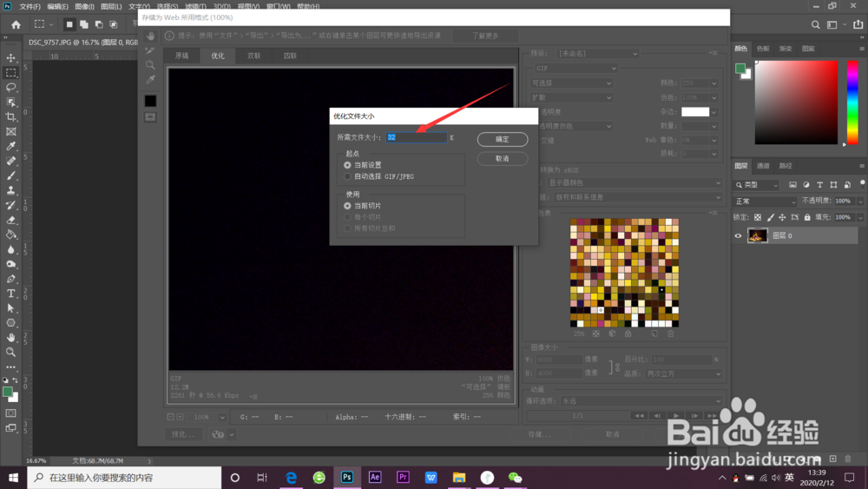This screenshot has width=868, height=489.
Task: Click the hue slider strip in Color panel
Action: (852, 102)
